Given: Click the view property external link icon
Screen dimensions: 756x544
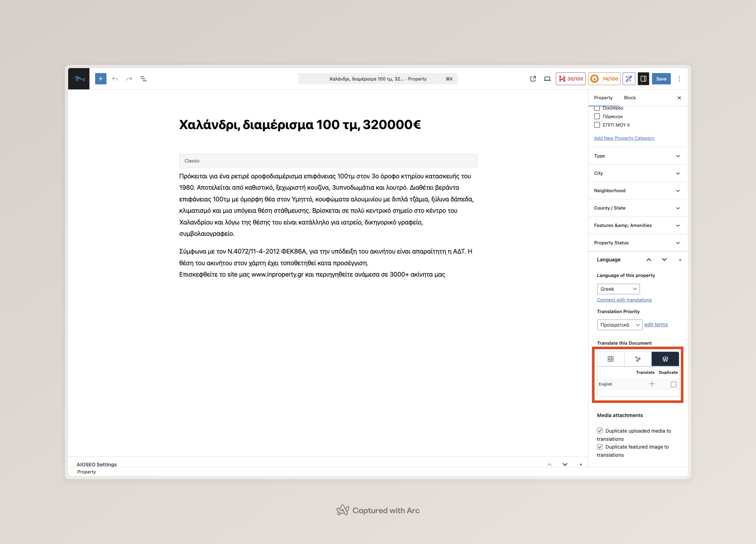Looking at the screenshot, I should tap(533, 79).
